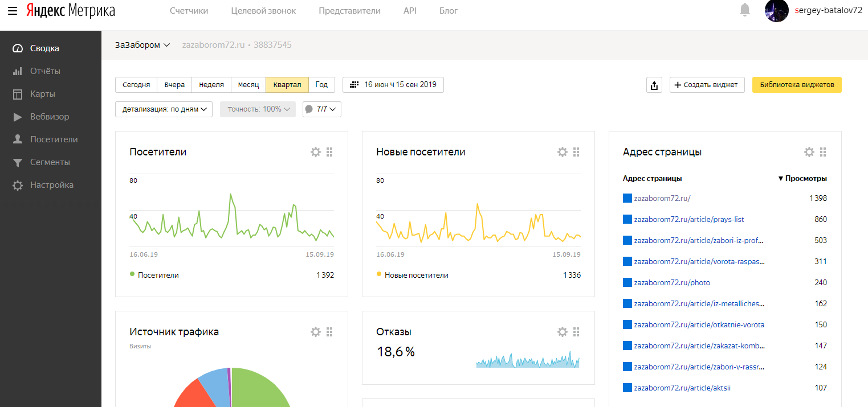Select the Год period
This screenshot has width=868, height=407.
321,85
